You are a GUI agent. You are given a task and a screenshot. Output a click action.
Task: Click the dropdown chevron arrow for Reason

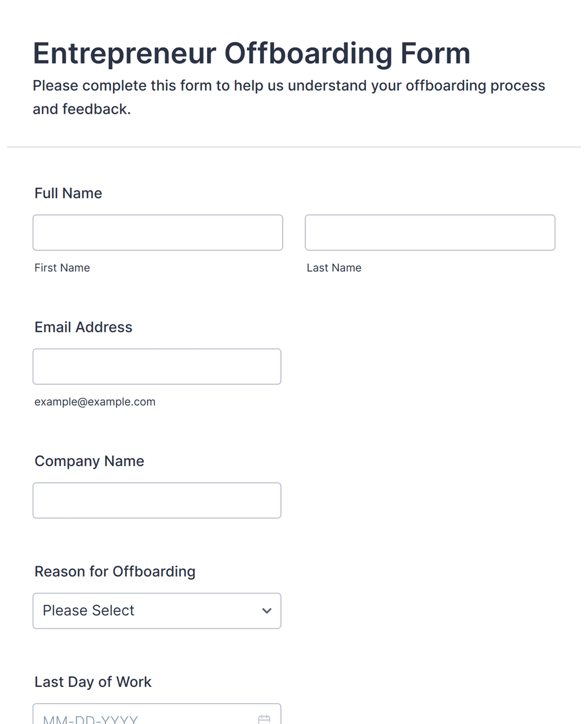click(267, 611)
